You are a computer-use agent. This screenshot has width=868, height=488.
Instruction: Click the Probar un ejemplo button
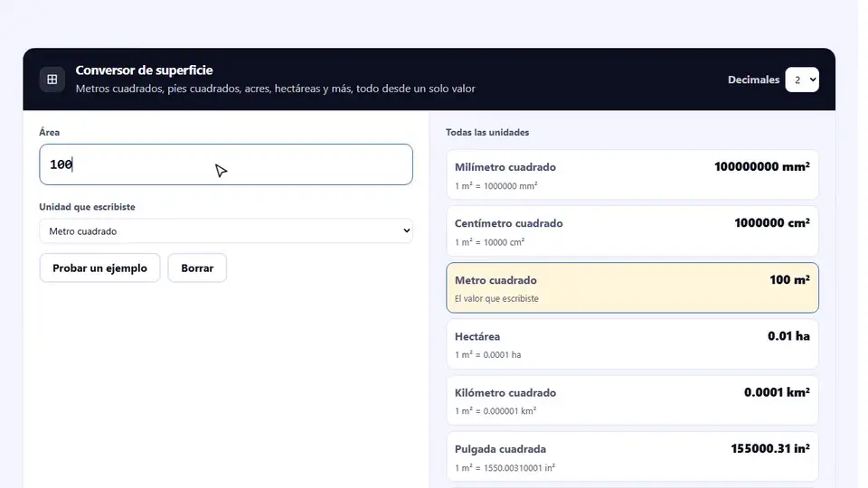click(99, 267)
